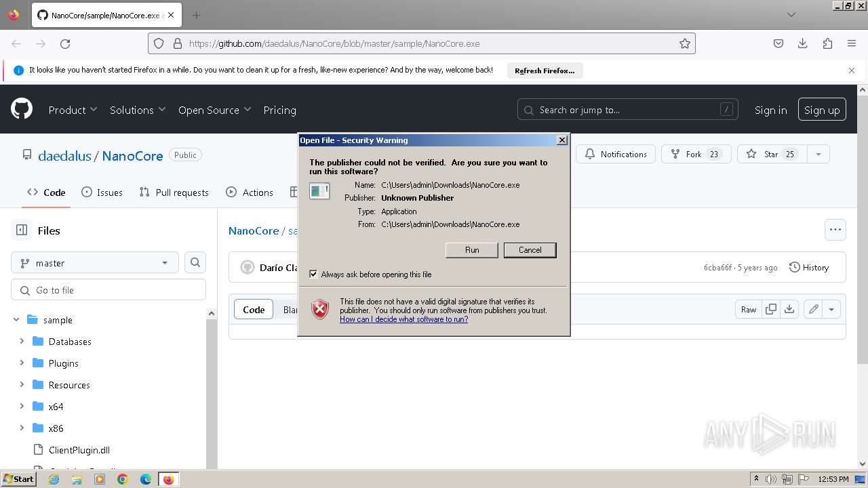Focus the Go to file field
868x488 pixels.
(x=108, y=289)
